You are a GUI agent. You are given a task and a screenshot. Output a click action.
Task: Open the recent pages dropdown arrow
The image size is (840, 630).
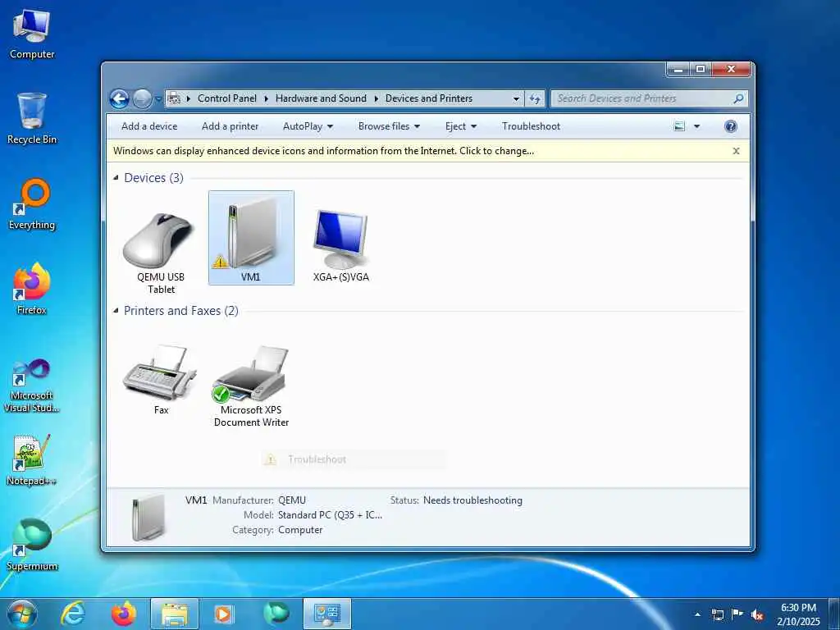click(x=158, y=98)
